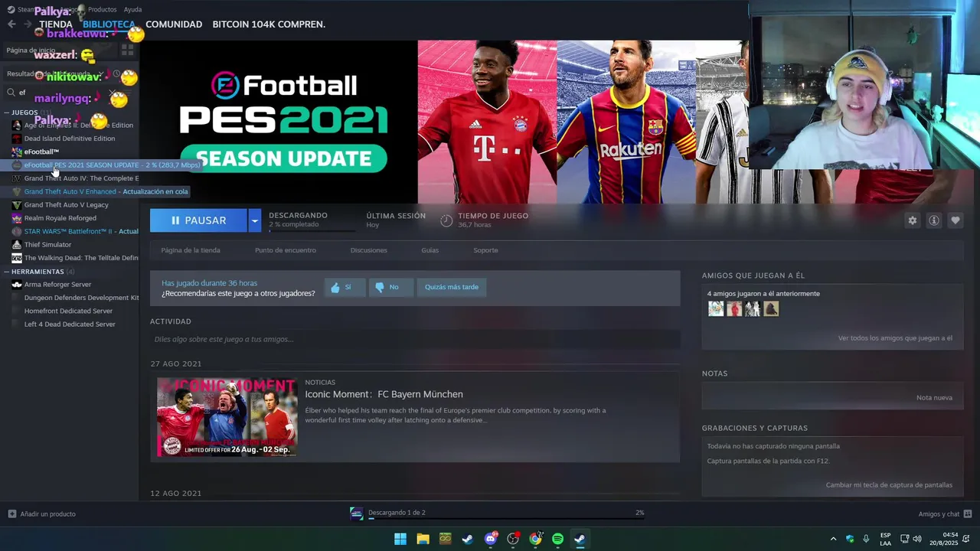This screenshot has height=551, width=980.
Task: Open Cambiar mi tecla de captura link
Action: pyautogui.click(x=889, y=485)
